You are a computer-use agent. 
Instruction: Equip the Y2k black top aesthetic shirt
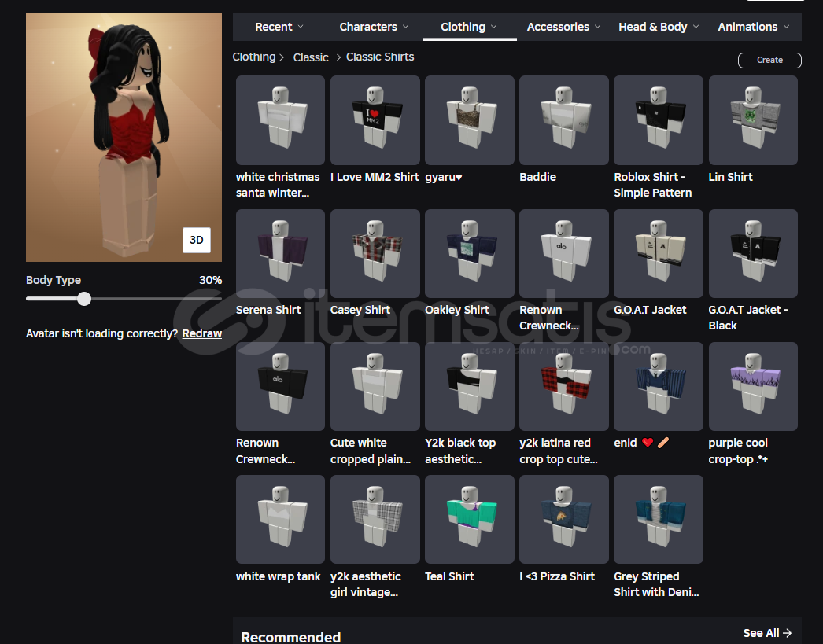coord(469,387)
